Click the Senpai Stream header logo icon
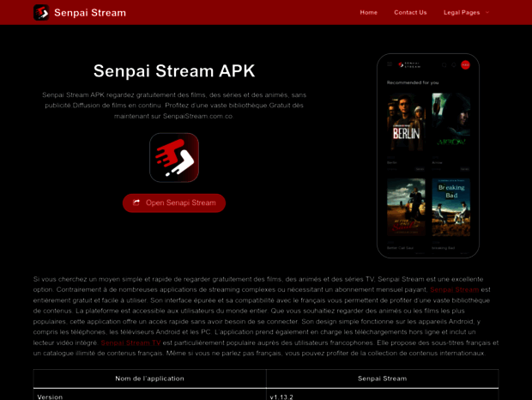 point(41,13)
